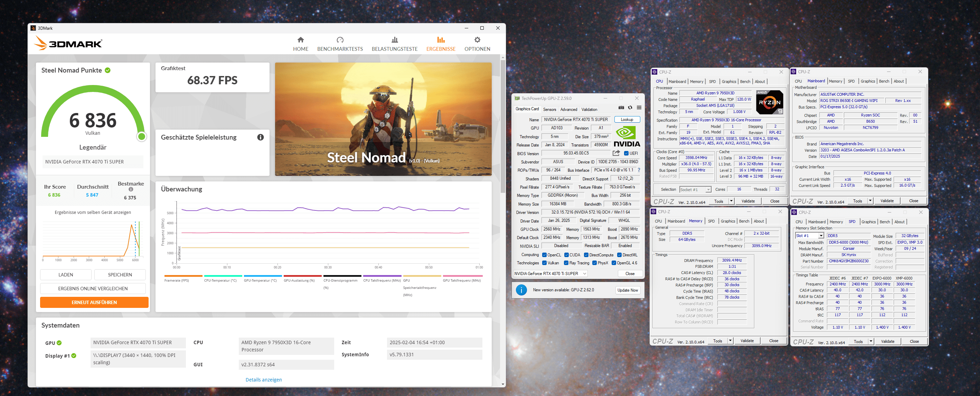This screenshot has height=396, width=980.
Task: Open the GPU-Z hamburger menu
Action: tap(639, 108)
